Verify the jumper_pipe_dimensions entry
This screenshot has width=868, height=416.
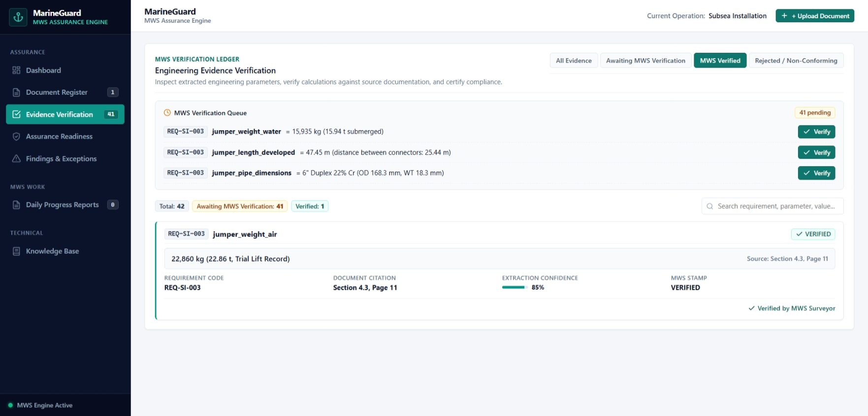coord(816,173)
